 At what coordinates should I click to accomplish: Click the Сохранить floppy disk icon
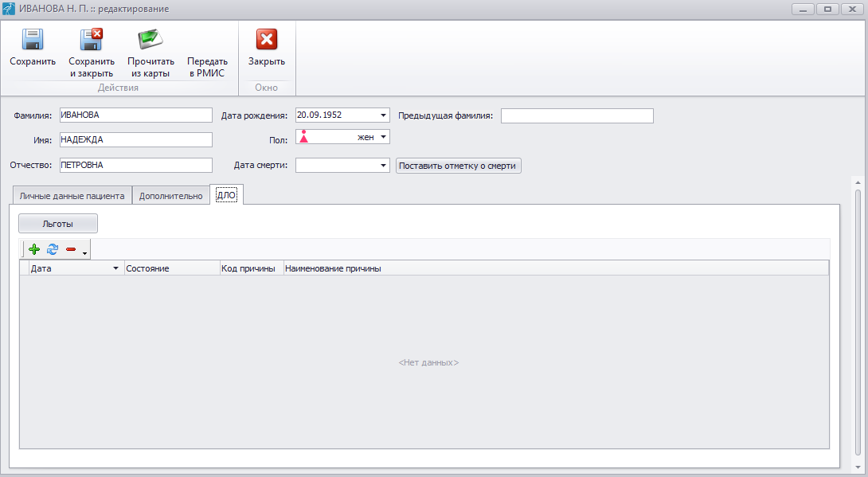[33, 40]
